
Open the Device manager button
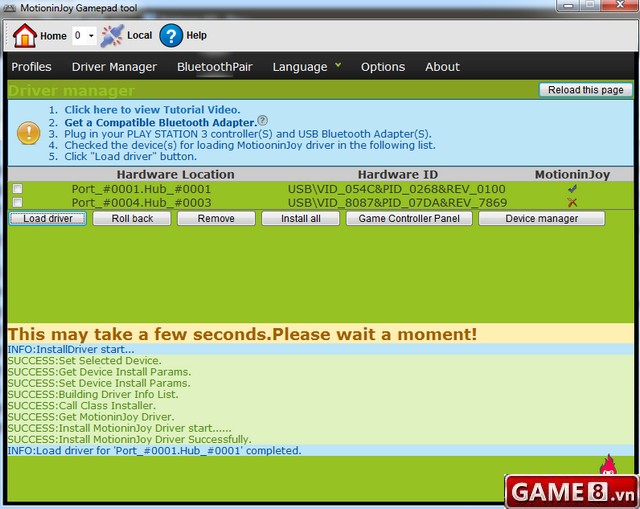click(x=542, y=218)
